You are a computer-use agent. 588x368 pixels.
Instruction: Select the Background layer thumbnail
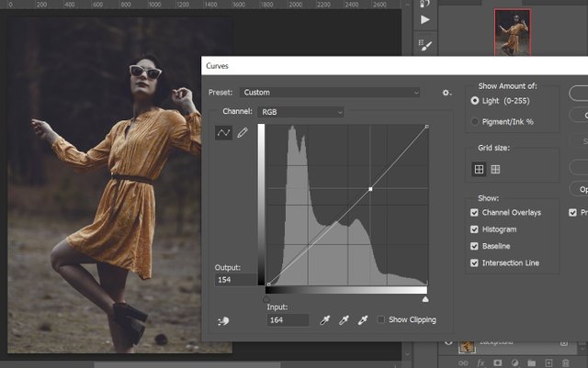click(x=467, y=346)
